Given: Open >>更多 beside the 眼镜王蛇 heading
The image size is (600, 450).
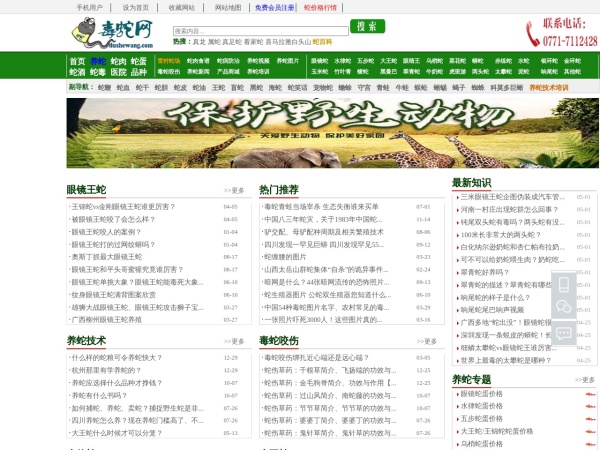Looking at the screenshot, I should (x=234, y=191).
